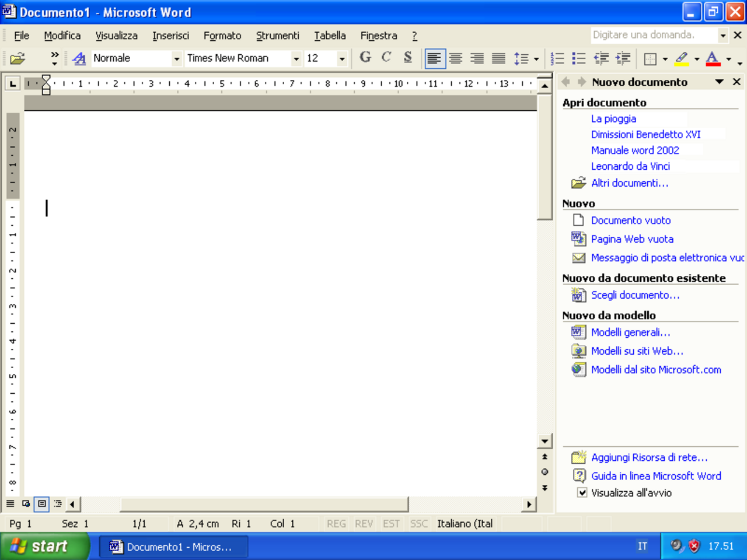
Task: Click the line spacing icon
Action: coord(521,58)
